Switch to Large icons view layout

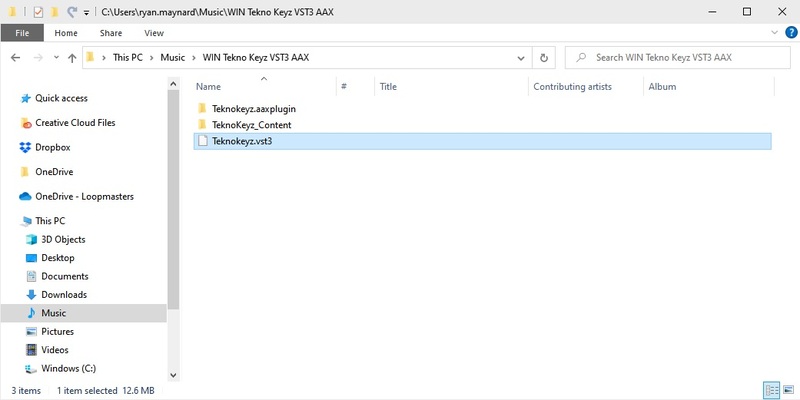click(x=788, y=390)
